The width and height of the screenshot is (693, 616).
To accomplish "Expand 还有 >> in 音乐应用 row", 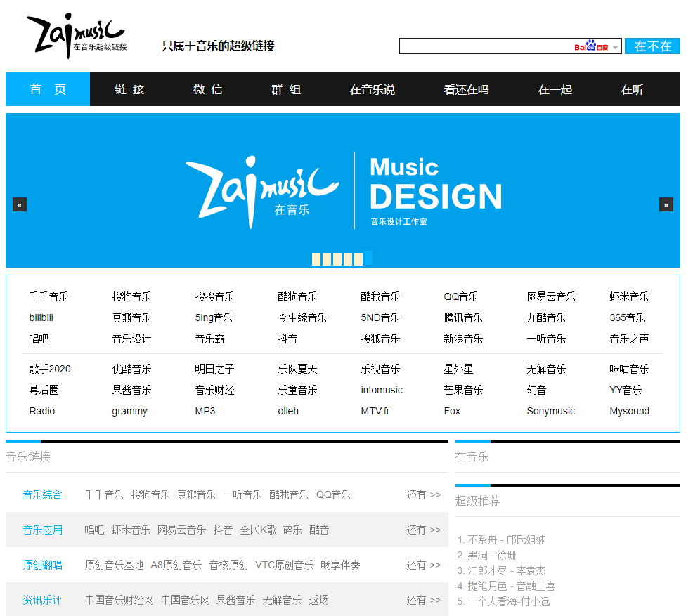I will (423, 530).
